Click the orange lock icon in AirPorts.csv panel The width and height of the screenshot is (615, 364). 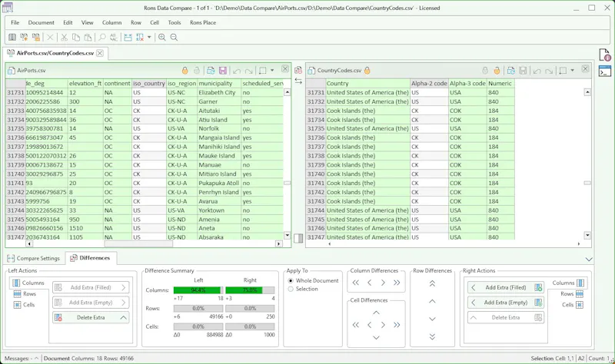(184, 71)
